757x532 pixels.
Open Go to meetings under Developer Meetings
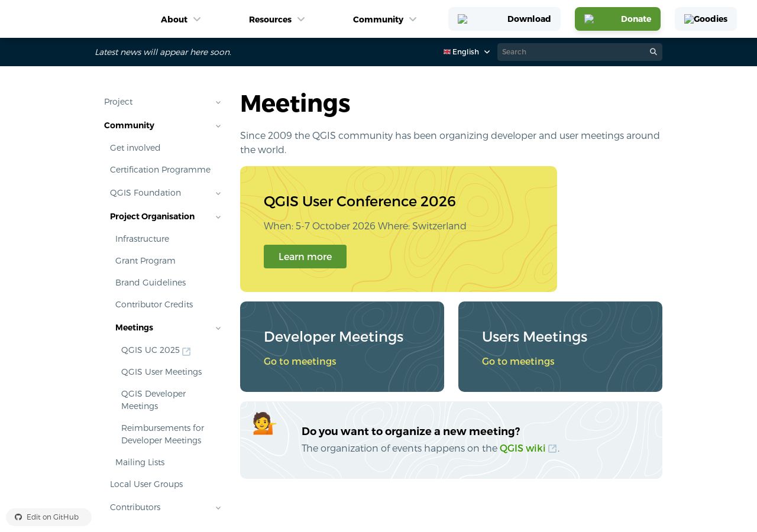pyautogui.click(x=300, y=361)
